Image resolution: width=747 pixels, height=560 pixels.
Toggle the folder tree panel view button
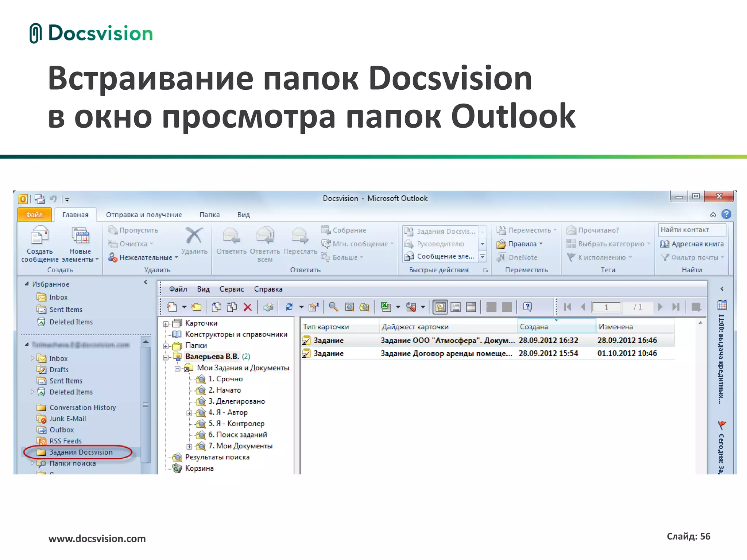tap(440, 307)
